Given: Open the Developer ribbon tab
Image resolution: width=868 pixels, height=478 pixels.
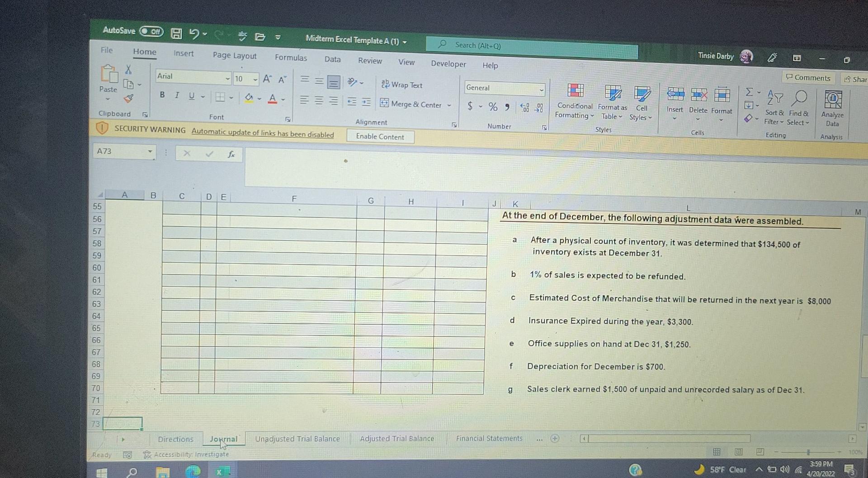Looking at the screenshot, I should (x=448, y=64).
